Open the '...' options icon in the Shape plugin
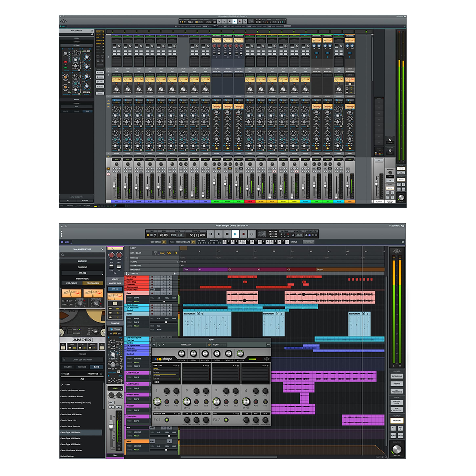The width and height of the screenshot is (476, 476). [268, 345]
